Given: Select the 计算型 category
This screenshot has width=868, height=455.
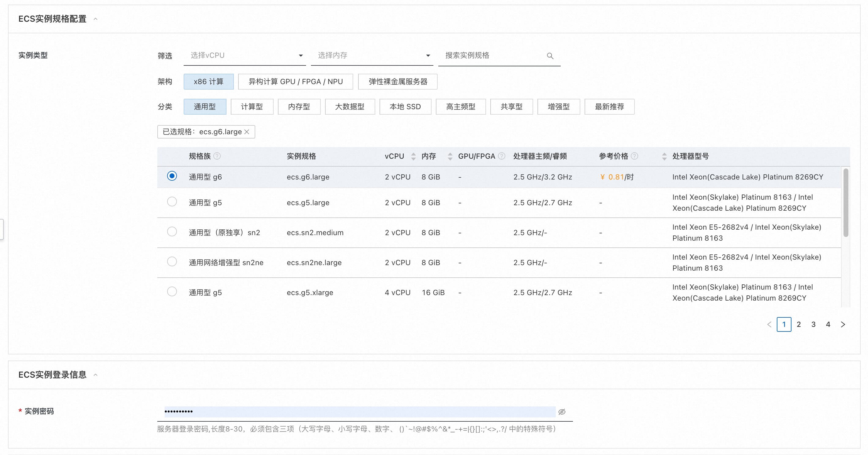Looking at the screenshot, I should 252,107.
